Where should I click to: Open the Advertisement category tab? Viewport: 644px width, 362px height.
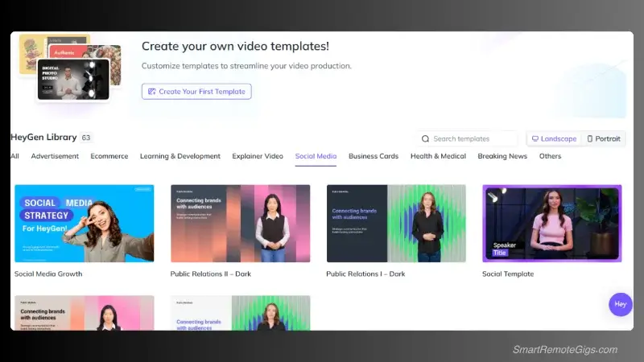click(55, 156)
